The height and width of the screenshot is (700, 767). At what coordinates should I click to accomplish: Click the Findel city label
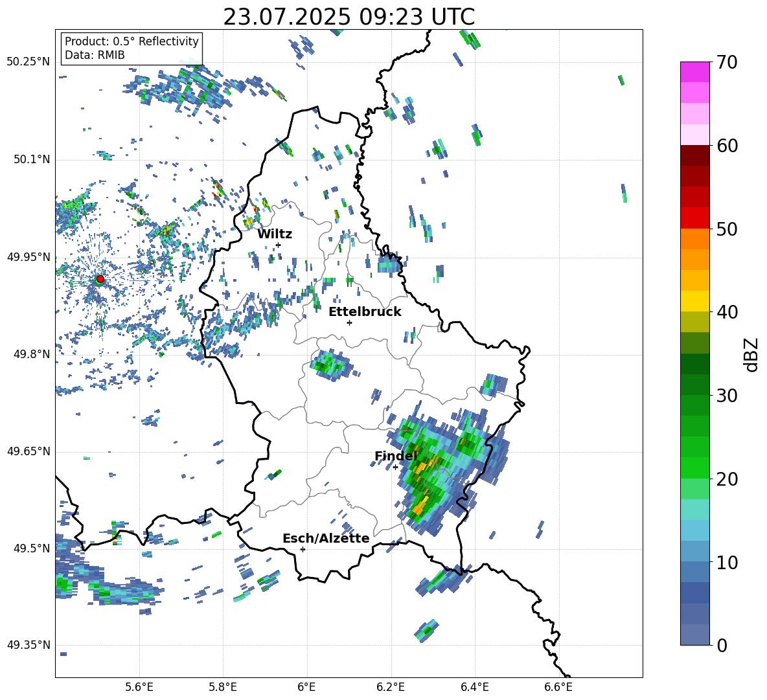pos(396,456)
